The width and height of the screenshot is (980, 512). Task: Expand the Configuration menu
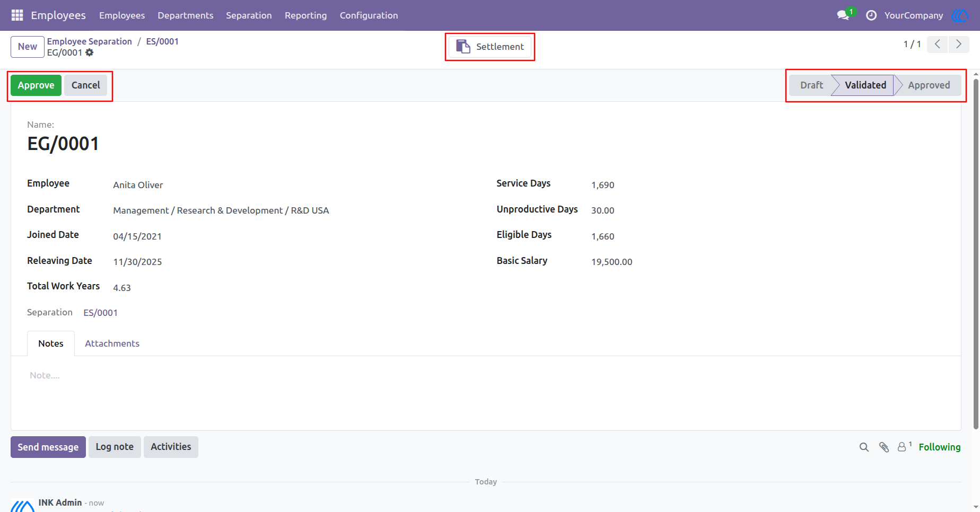click(x=369, y=15)
